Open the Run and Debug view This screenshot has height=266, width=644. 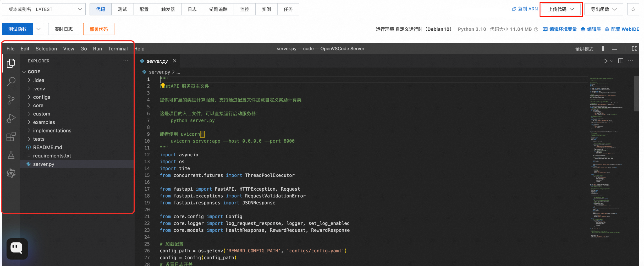pos(11,118)
